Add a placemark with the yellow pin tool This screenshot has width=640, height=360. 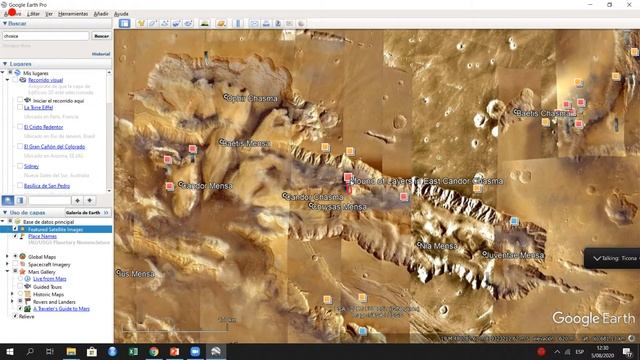(141, 23)
